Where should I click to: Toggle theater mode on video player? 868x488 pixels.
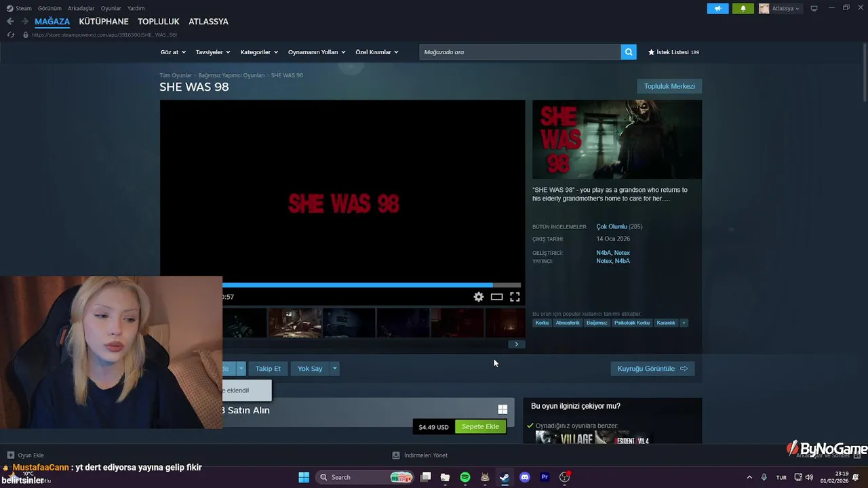pyautogui.click(x=497, y=297)
